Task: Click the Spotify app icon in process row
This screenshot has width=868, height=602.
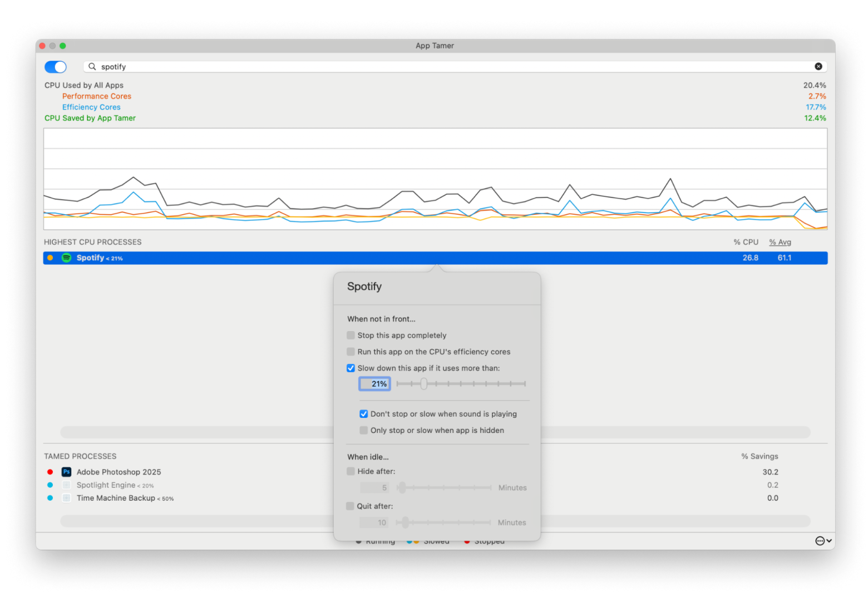Action: coord(66,258)
